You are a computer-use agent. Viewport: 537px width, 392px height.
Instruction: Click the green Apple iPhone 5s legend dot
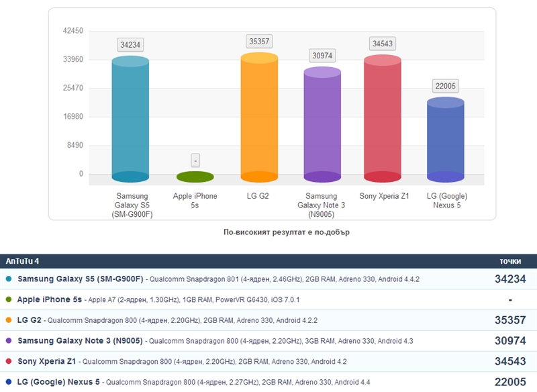(x=8, y=300)
